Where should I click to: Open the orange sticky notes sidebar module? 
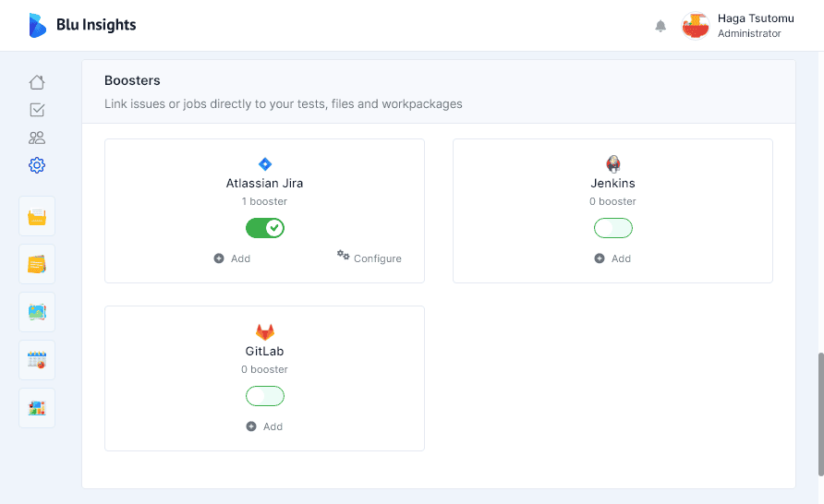[x=37, y=264]
